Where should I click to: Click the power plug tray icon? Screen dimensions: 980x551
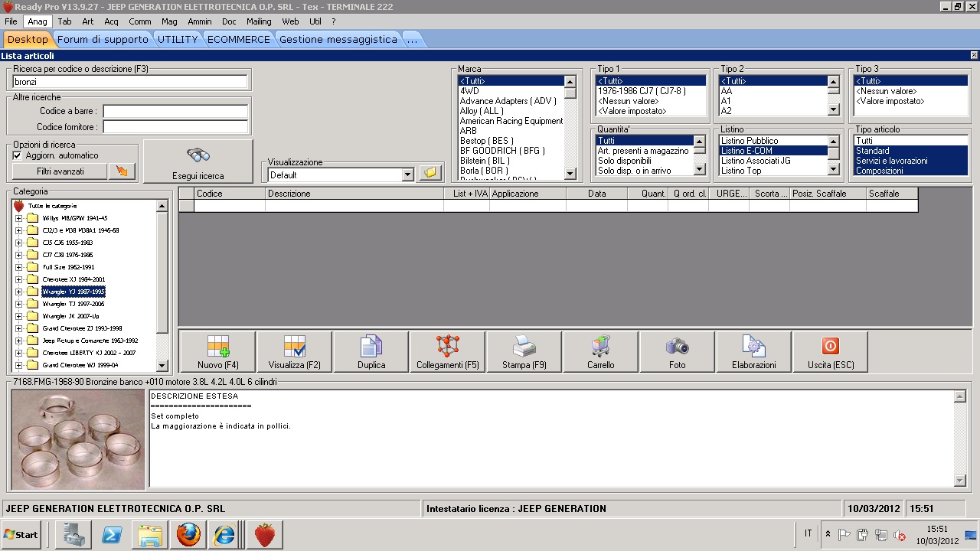(862, 535)
